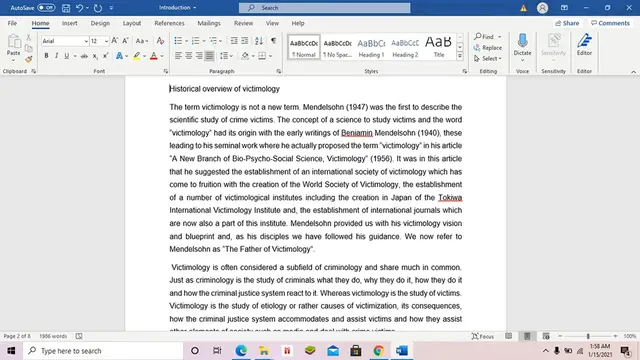Open Windows Start menu
The height and width of the screenshot is (360, 640).
coord(11,351)
